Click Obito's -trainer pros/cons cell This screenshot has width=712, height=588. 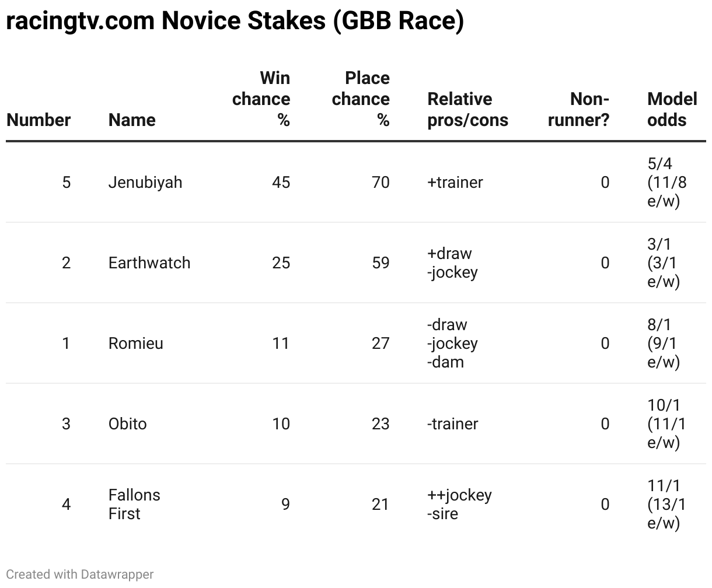[x=452, y=423]
